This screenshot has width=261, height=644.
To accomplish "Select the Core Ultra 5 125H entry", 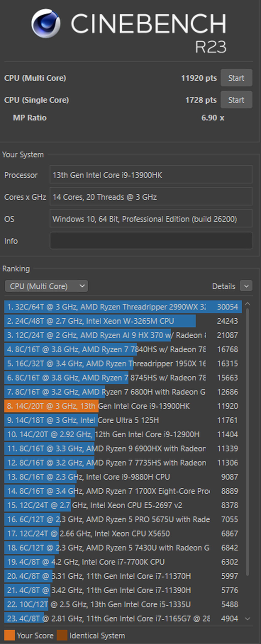I will point(123,420).
